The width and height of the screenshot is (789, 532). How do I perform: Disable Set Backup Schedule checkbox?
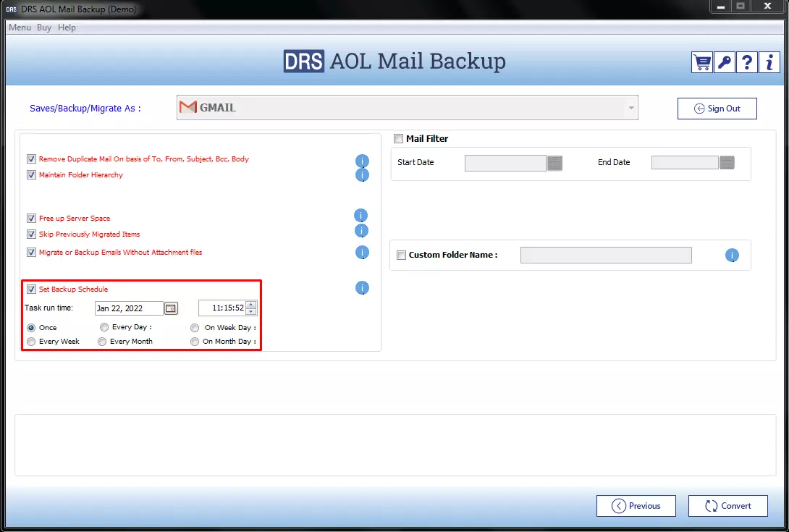click(x=31, y=290)
